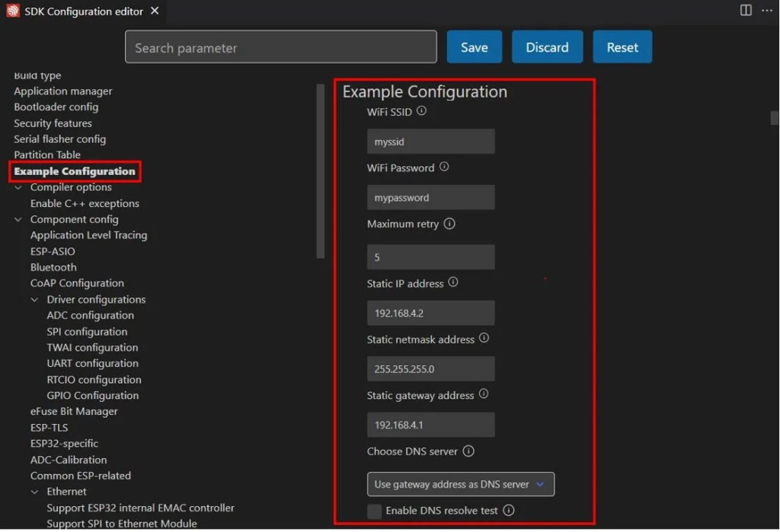Open the Use gateway address as DNS server dropdown

click(460, 484)
